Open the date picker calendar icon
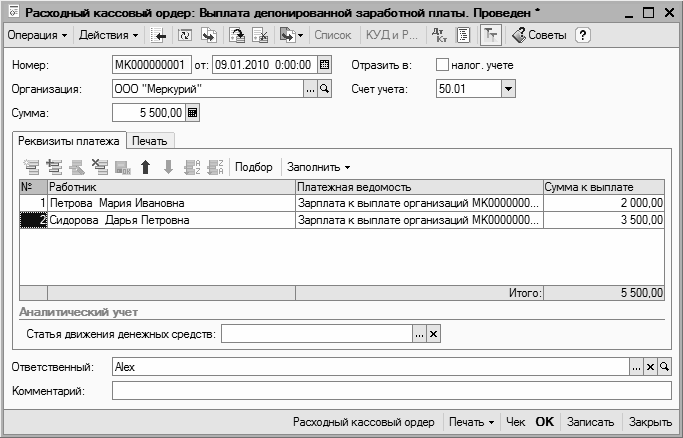The height and width of the screenshot is (438, 683). coord(324,65)
